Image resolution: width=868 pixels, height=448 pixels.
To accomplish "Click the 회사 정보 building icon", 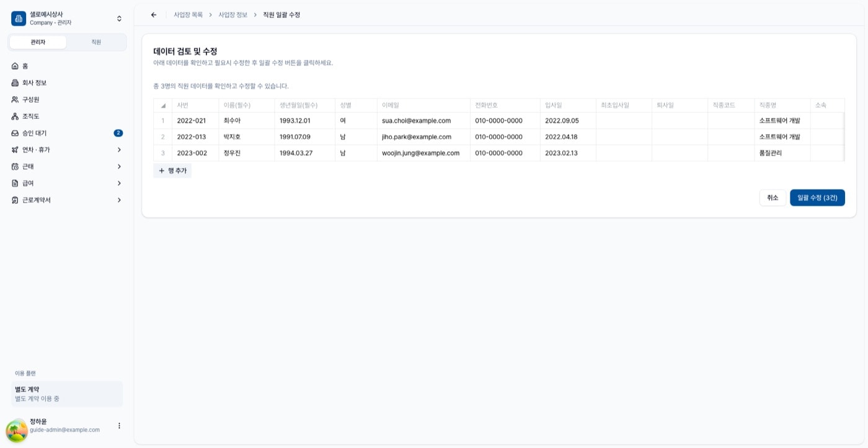I will click(15, 82).
